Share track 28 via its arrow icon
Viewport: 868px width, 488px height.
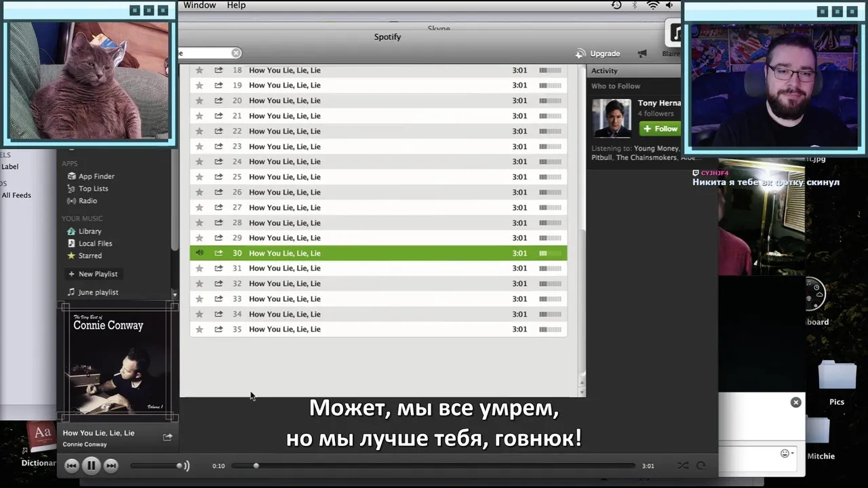[x=218, y=222]
